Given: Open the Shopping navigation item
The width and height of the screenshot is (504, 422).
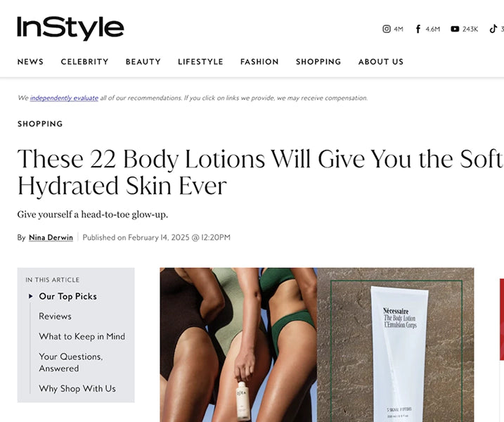Looking at the screenshot, I should pyautogui.click(x=318, y=62).
